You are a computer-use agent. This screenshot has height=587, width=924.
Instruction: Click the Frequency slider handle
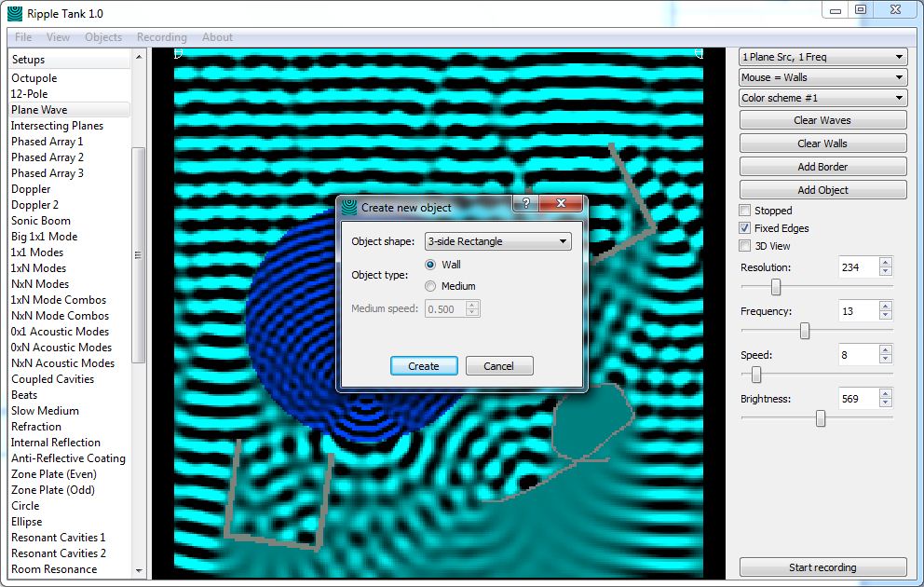(805, 331)
